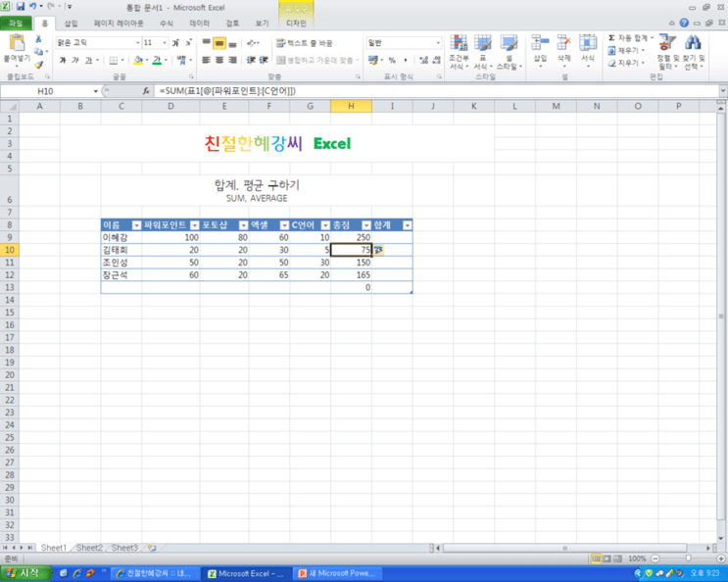Toggle bold text formatting
This screenshot has width=728, height=582.
click(63, 61)
